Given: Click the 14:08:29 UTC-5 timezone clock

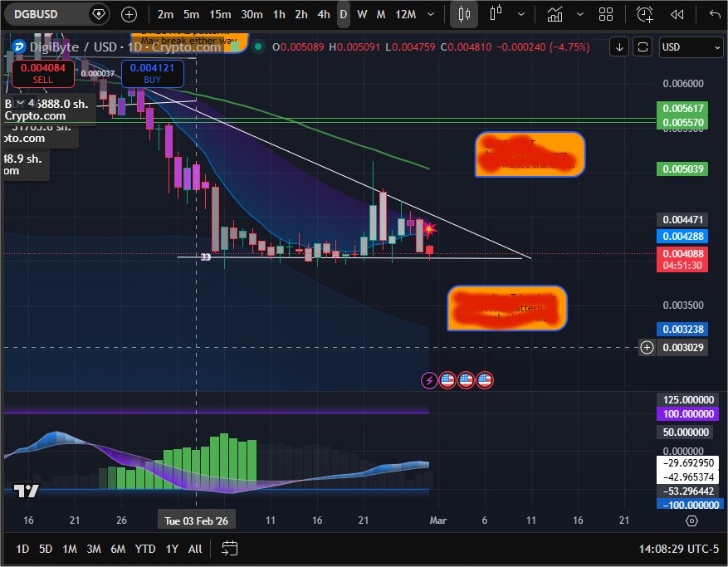Looking at the screenshot, I should coord(678,550).
